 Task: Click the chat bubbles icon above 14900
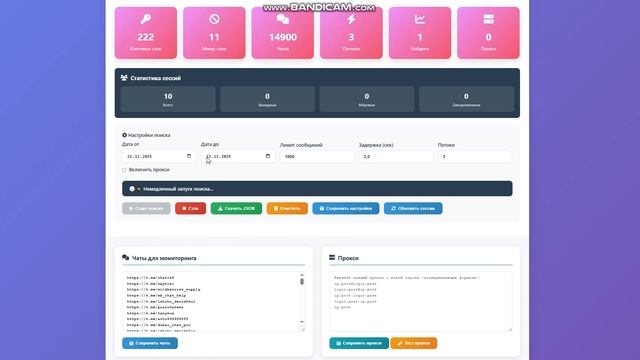tap(283, 19)
